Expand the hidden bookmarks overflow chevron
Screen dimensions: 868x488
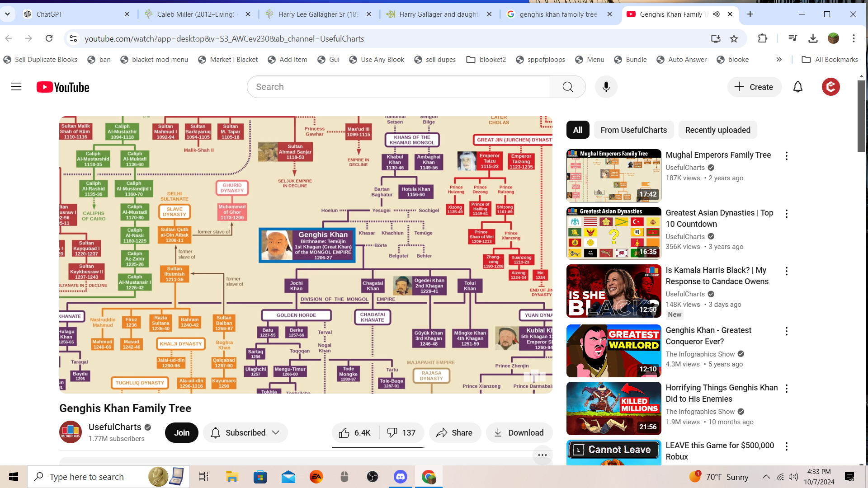(779, 59)
